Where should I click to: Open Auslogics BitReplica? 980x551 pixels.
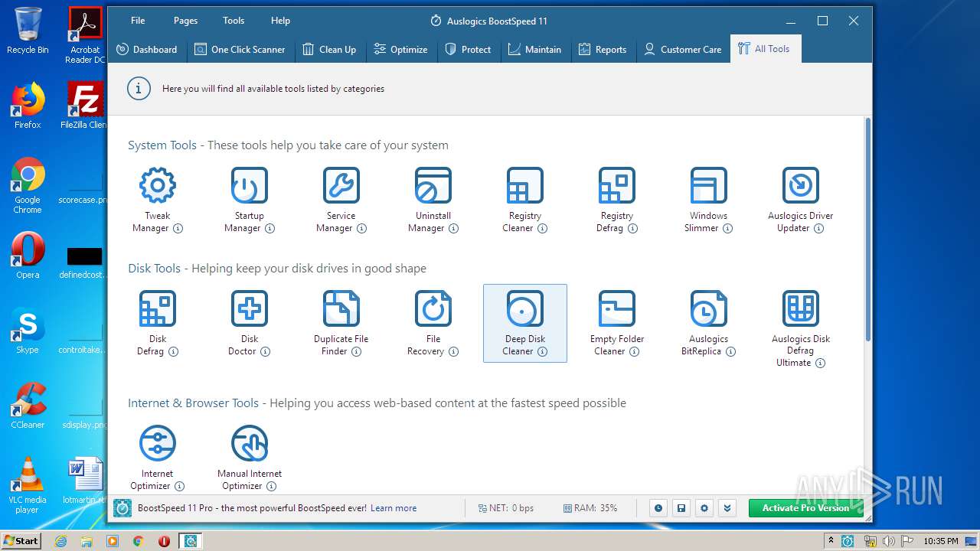coord(709,324)
